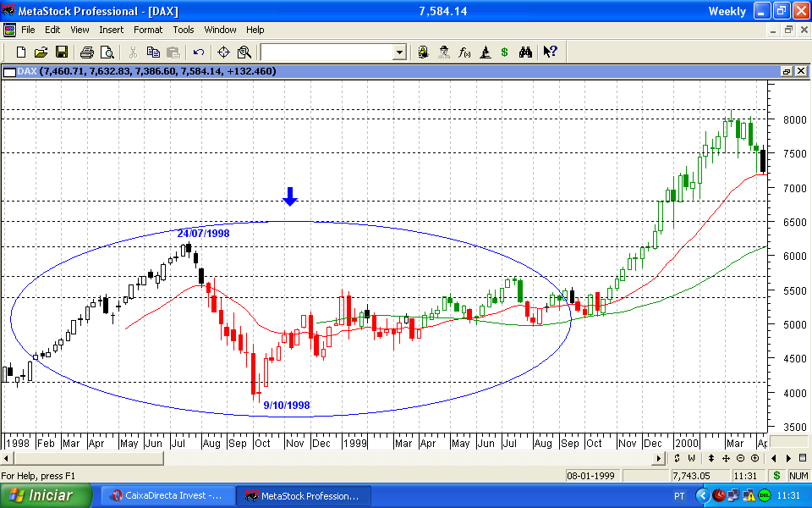Click the MetaStock Professional taskbar button

[304, 495]
